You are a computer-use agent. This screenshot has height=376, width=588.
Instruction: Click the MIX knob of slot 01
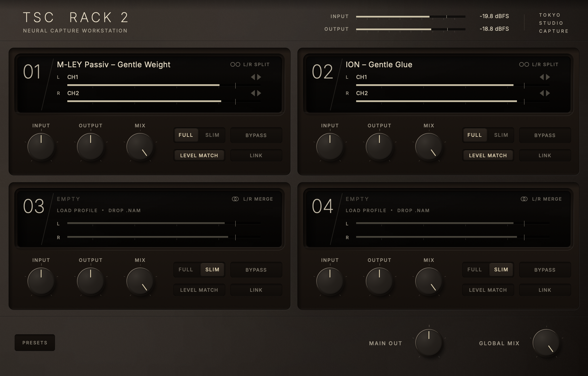pos(140,147)
